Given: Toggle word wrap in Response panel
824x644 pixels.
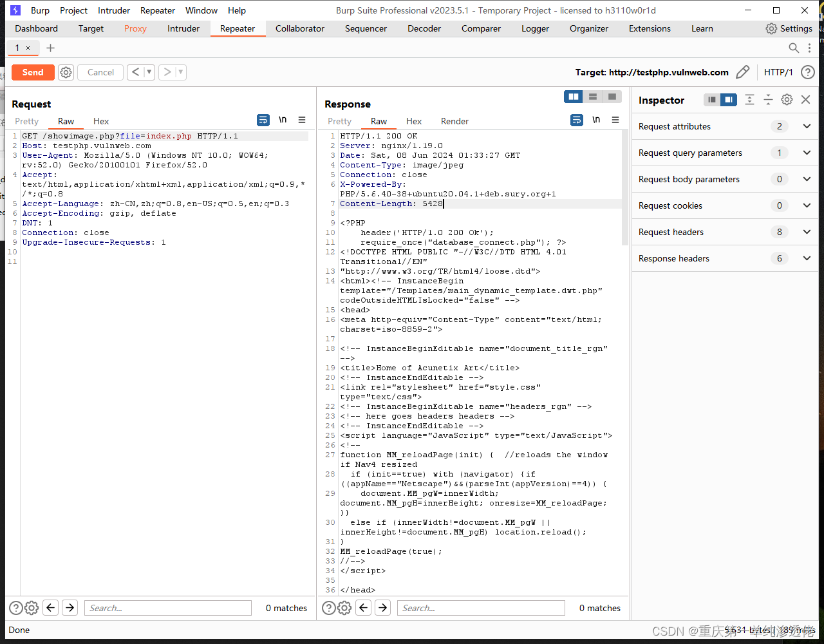Looking at the screenshot, I should click(x=577, y=120).
